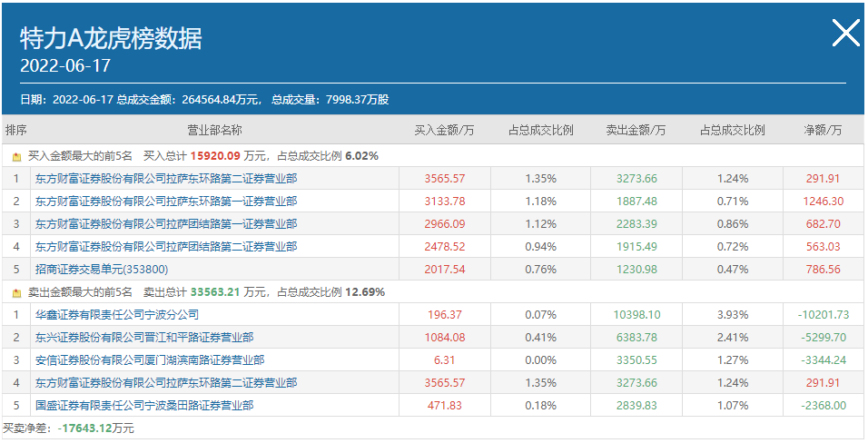
Task: Click the 卖出金额/万 column header
Action: click(x=636, y=130)
